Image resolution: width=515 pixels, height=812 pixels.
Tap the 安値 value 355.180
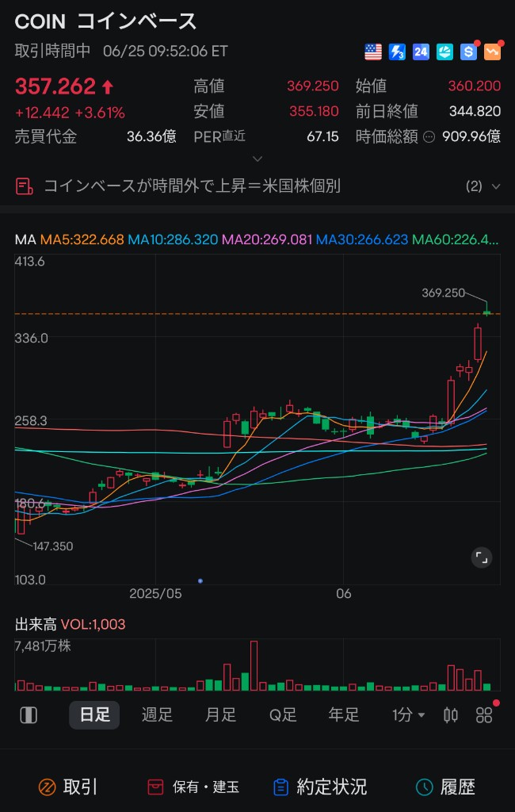314,111
